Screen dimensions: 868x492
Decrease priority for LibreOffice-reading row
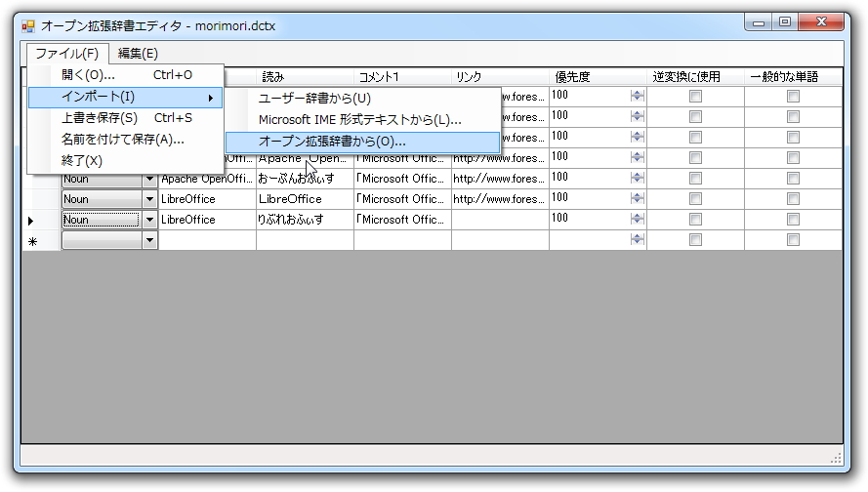click(638, 202)
